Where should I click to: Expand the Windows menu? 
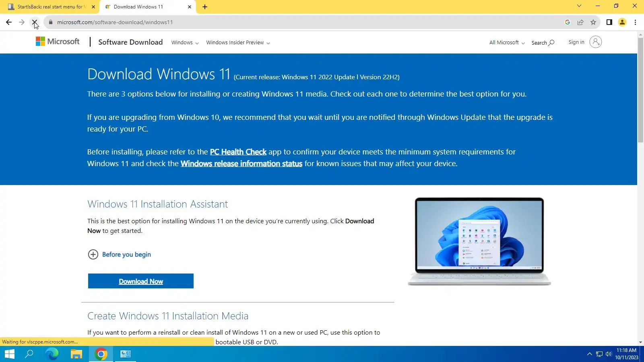pos(185,43)
